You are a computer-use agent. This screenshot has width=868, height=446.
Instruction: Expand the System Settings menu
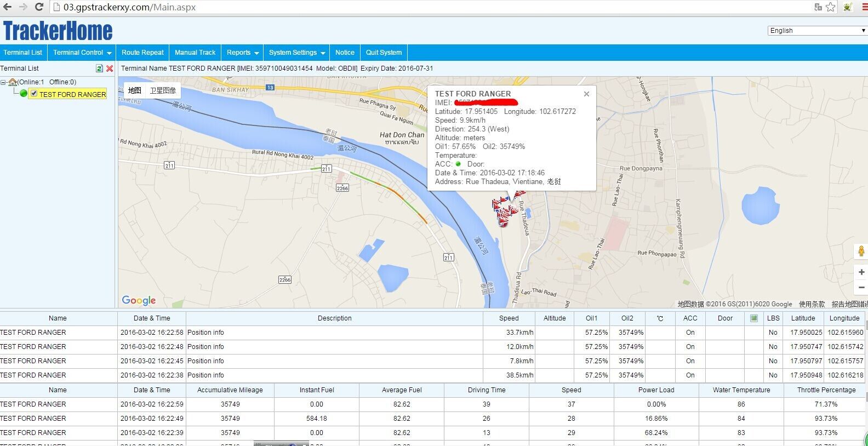coord(296,53)
